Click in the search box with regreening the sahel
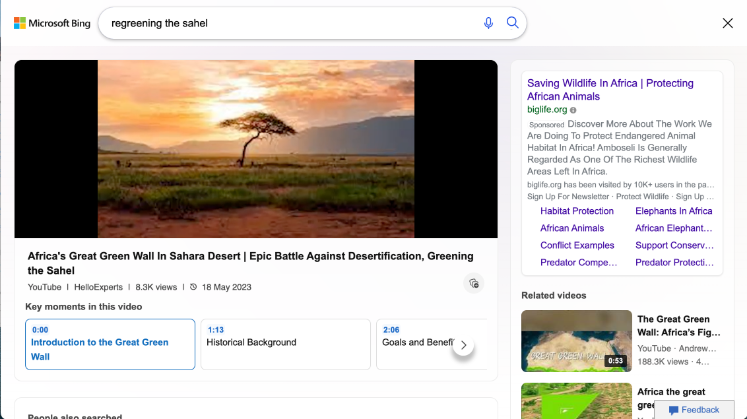 pos(290,23)
